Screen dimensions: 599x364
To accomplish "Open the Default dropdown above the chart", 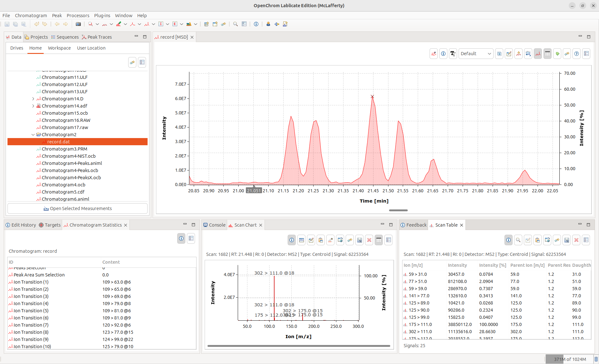I will tap(476, 54).
